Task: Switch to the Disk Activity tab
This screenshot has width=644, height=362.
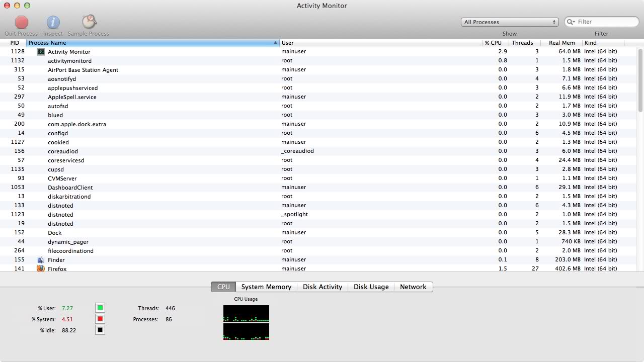Action: 323,287
